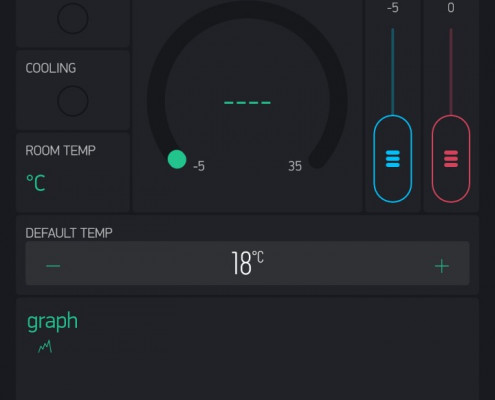Open the graph widget title
495x400 pixels.
(x=52, y=321)
